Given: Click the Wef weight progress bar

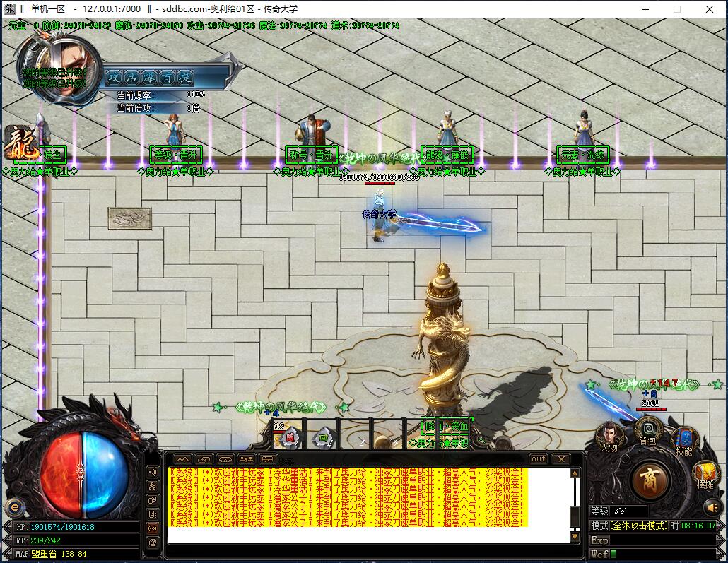Looking at the screenshot, I should coord(663,554).
